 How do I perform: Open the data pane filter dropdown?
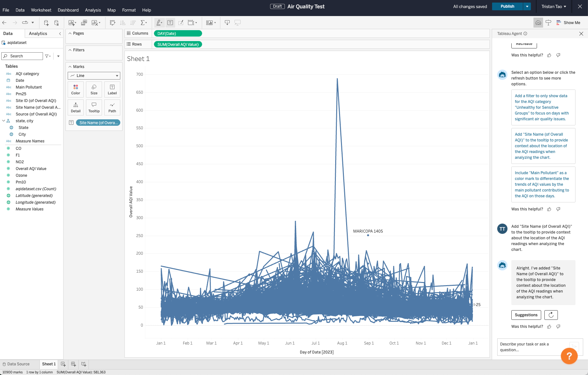[x=48, y=56]
